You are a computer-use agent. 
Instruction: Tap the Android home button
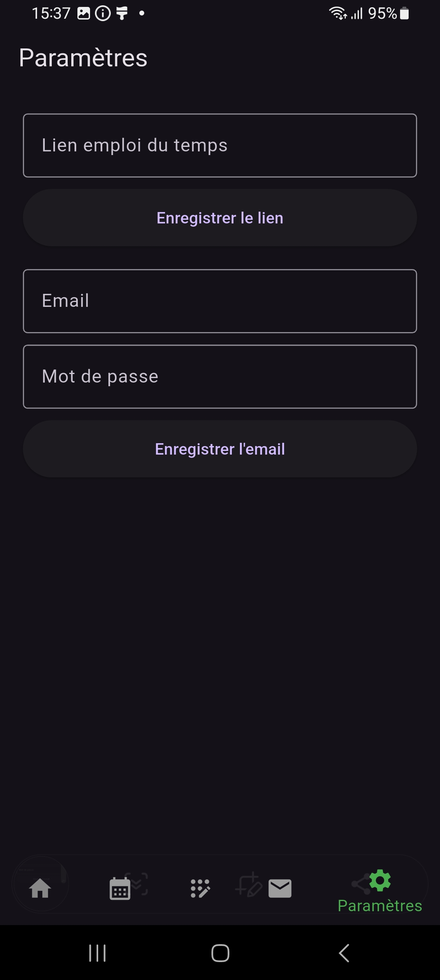(x=220, y=952)
